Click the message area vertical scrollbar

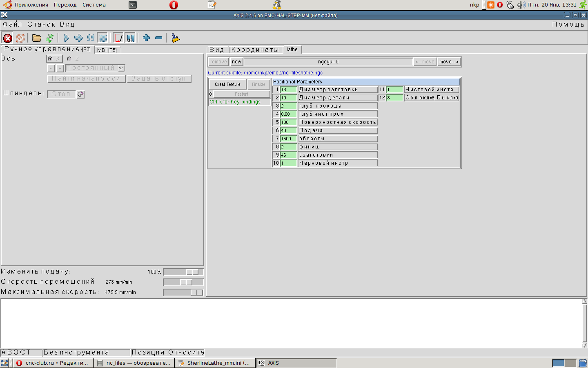[584, 323]
